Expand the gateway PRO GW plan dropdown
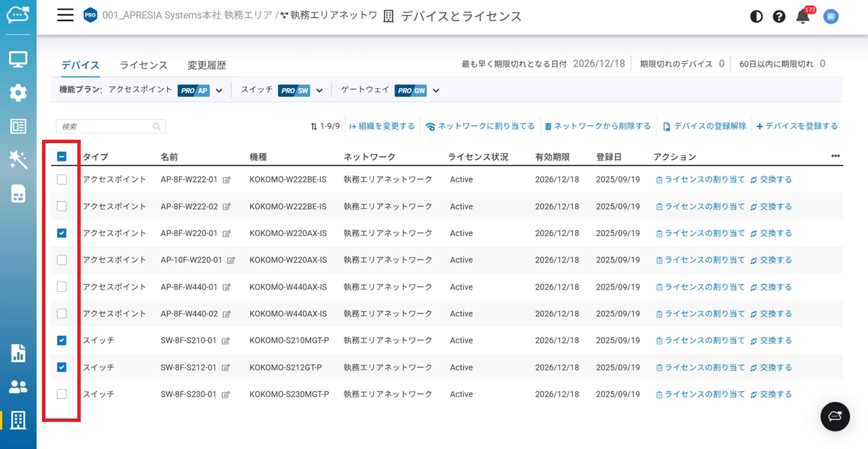Screen dimensions: 868x449 (436, 91)
